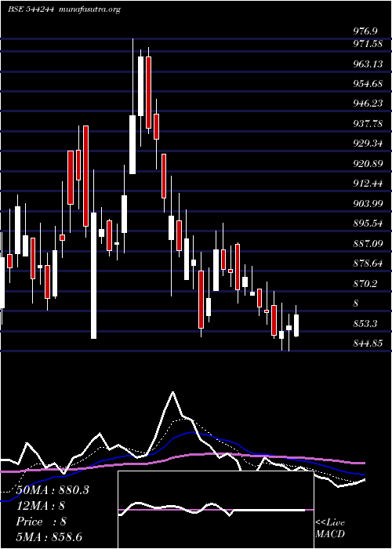Select the 887.09 price level label
The height and width of the screenshot is (549, 392).
368,243
